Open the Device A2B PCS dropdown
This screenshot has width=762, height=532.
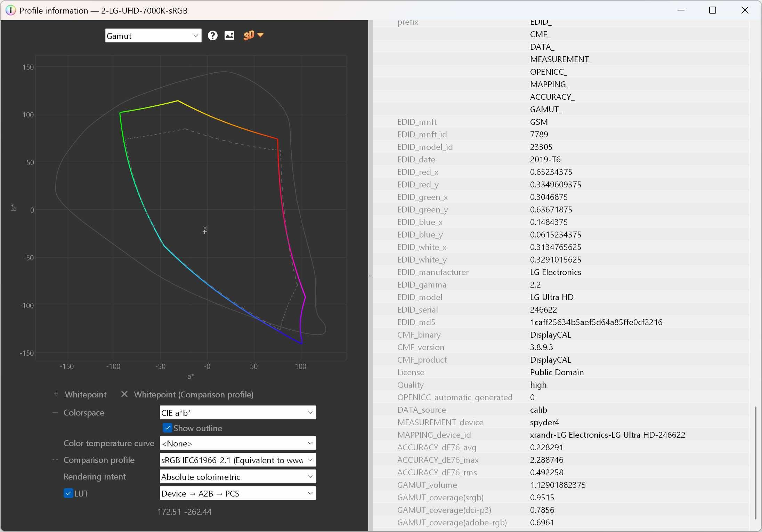click(238, 493)
